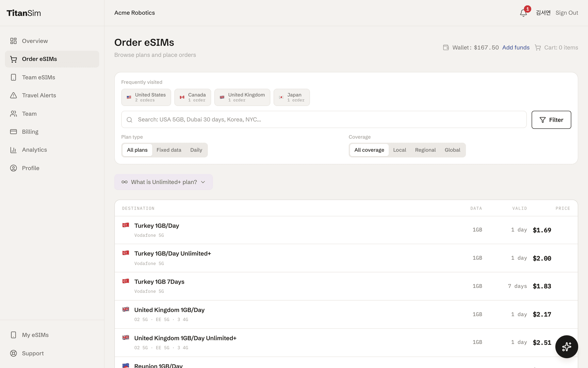
Task: Open United Kingdom 1GB/Day Unlimited+ plan row
Action: tap(346, 343)
